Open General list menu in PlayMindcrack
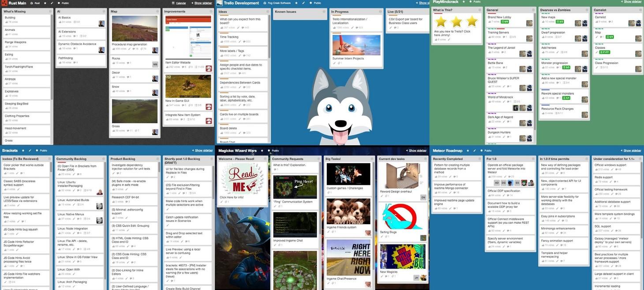 click(x=532, y=10)
